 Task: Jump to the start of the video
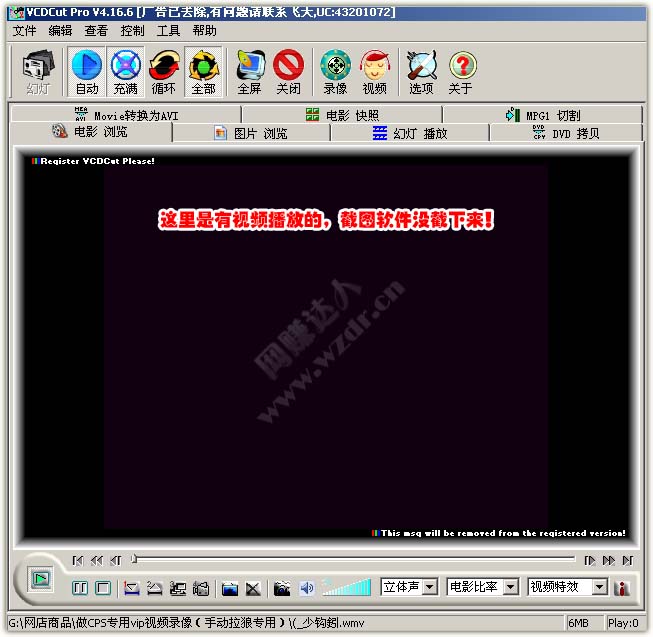(77, 561)
